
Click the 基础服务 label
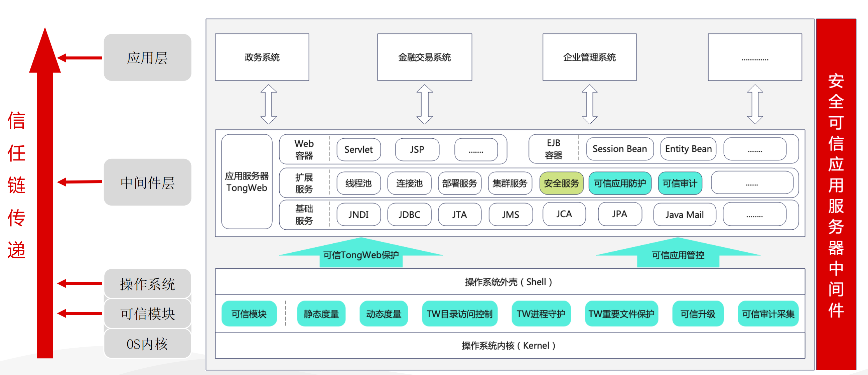(304, 215)
